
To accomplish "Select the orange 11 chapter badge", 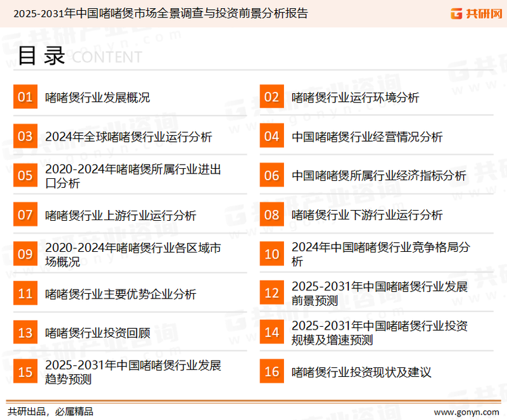I will click(25, 293).
